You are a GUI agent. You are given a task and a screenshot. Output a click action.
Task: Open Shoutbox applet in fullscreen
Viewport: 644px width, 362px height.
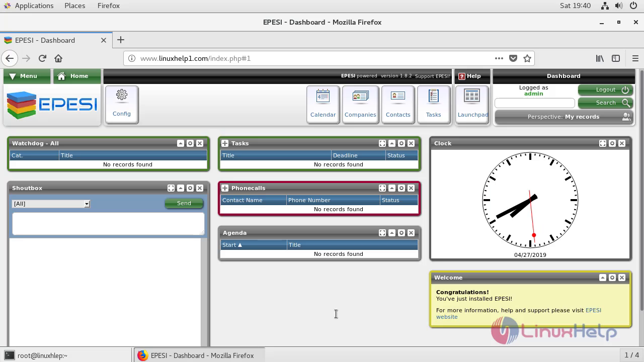pyautogui.click(x=171, y=188)
